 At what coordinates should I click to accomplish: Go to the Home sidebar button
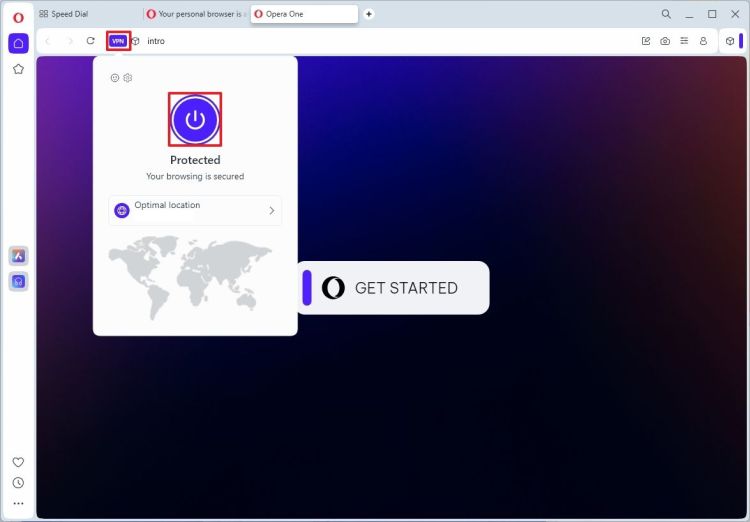pos(18,43)
